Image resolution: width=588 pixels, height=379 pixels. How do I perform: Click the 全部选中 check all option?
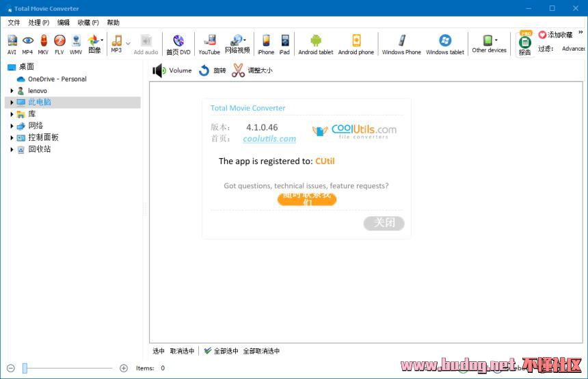pos(222,351)
